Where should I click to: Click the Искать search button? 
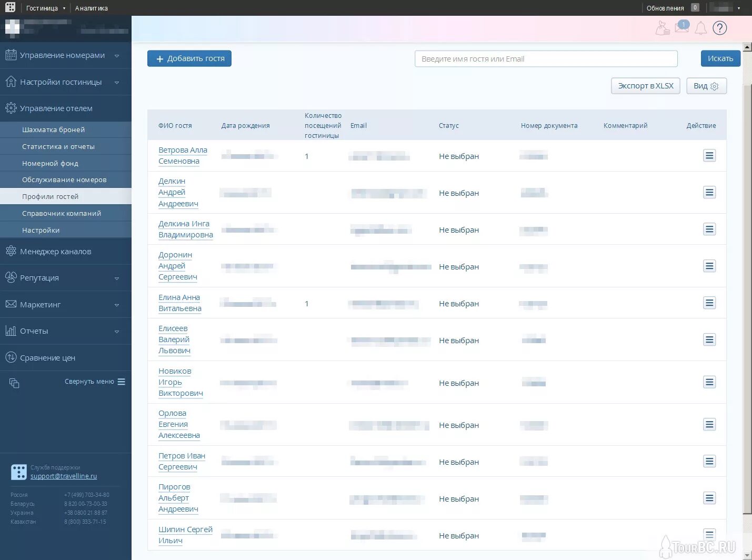(720, 58)
